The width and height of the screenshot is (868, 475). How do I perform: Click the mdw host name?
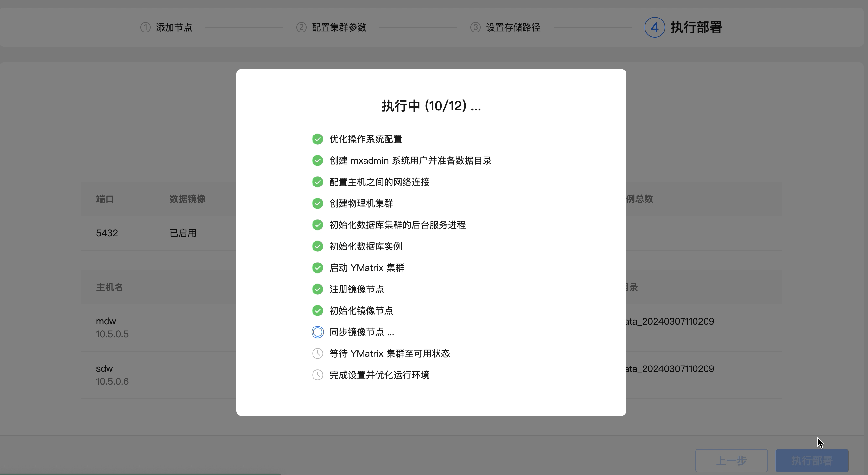click(x=106, y=321)
